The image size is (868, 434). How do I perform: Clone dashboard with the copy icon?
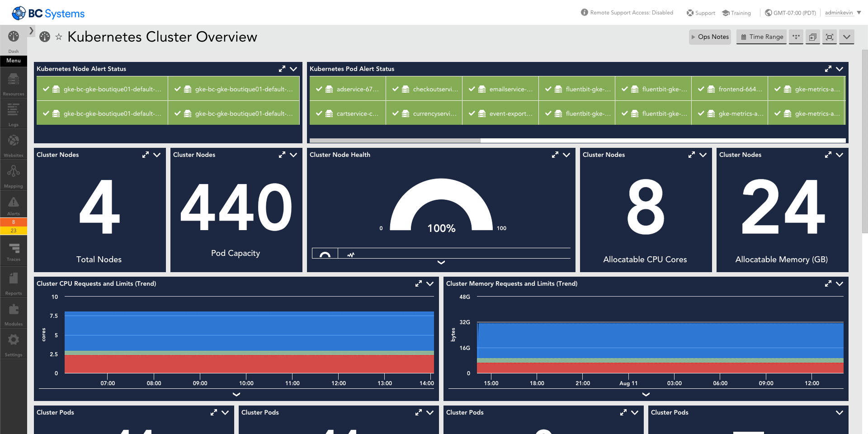(x=812, y=37)
